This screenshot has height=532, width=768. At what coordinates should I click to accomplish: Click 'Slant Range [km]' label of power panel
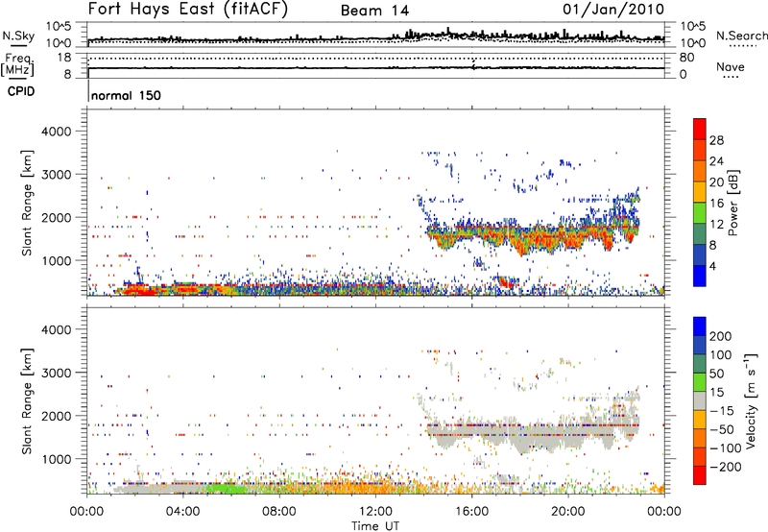pos(27,203)
